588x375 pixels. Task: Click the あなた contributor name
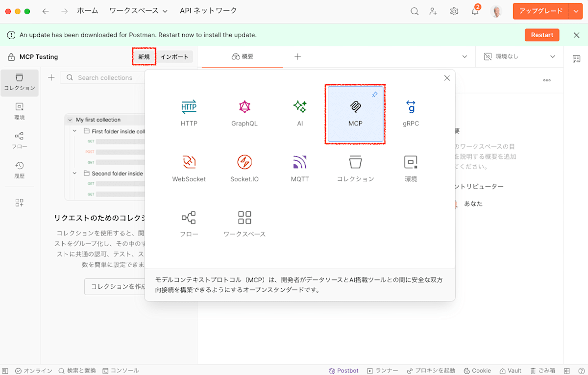(473, 203)
